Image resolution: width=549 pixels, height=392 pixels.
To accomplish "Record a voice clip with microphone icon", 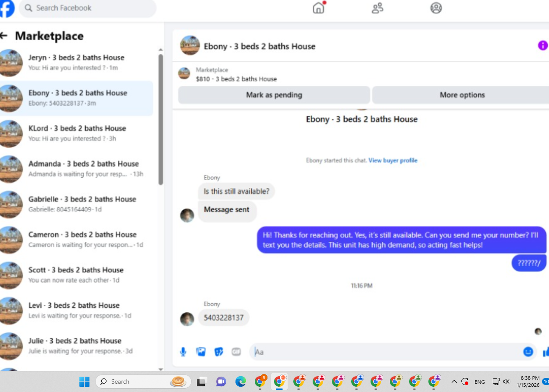I will pos(183,351).
